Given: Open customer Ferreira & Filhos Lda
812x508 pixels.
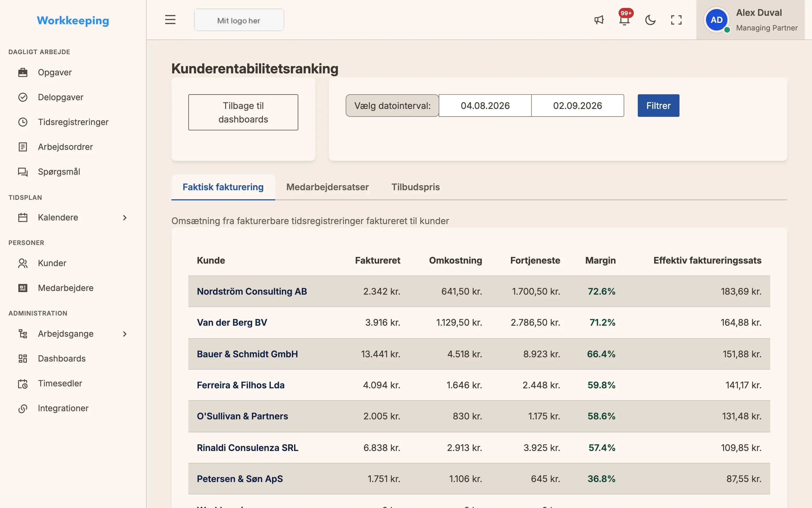Looking at the screenshot, I should pos(240,385).
